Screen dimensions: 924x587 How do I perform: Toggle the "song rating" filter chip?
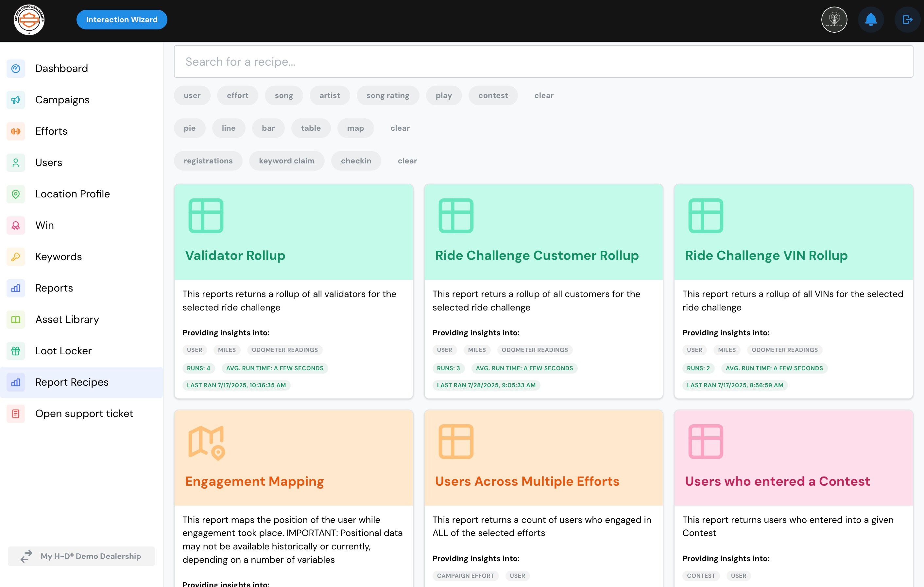[387, 95]
